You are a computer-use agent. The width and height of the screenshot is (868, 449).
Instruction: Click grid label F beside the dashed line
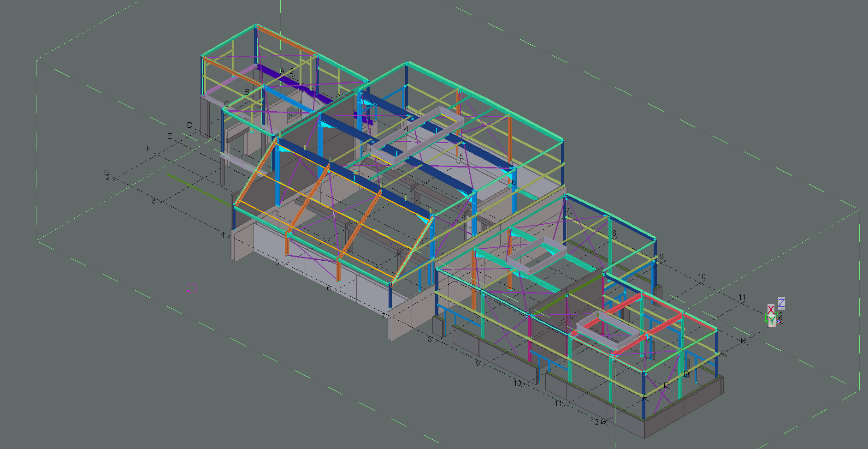coord(148,149)
